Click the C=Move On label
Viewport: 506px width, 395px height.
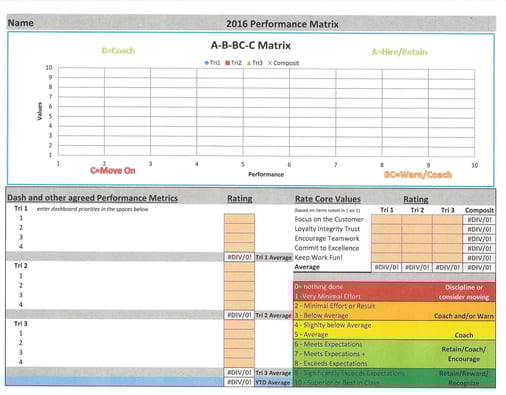point(113,171)
